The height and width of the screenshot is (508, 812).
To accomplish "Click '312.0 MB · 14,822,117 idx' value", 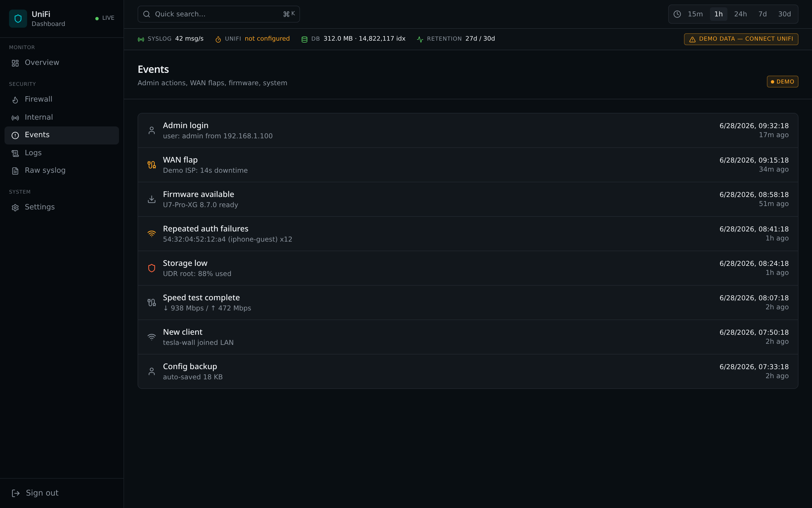I will click(364, 39).
